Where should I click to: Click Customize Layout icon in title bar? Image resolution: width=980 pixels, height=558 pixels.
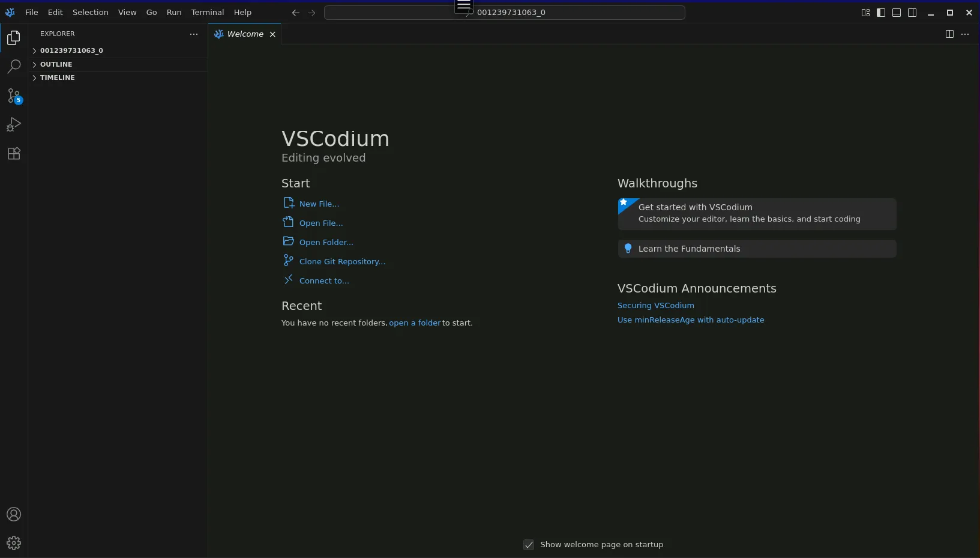[865, 13]
